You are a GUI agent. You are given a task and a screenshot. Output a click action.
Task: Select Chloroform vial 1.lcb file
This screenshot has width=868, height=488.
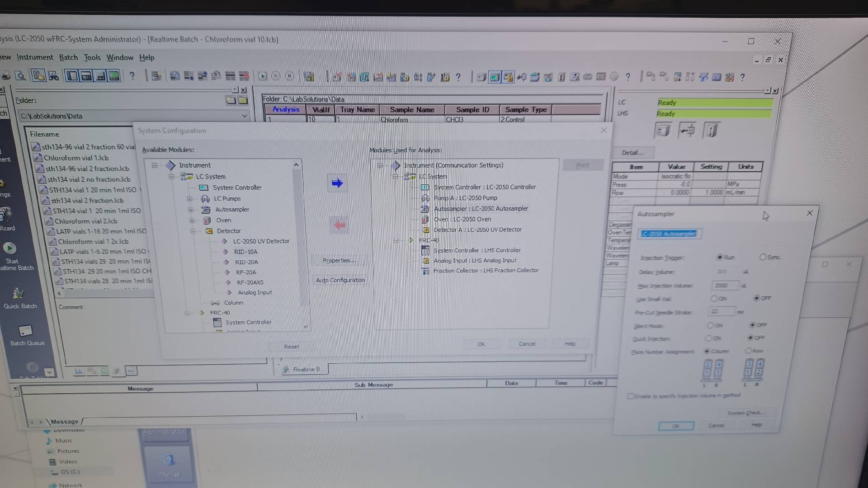click(76, 158)
